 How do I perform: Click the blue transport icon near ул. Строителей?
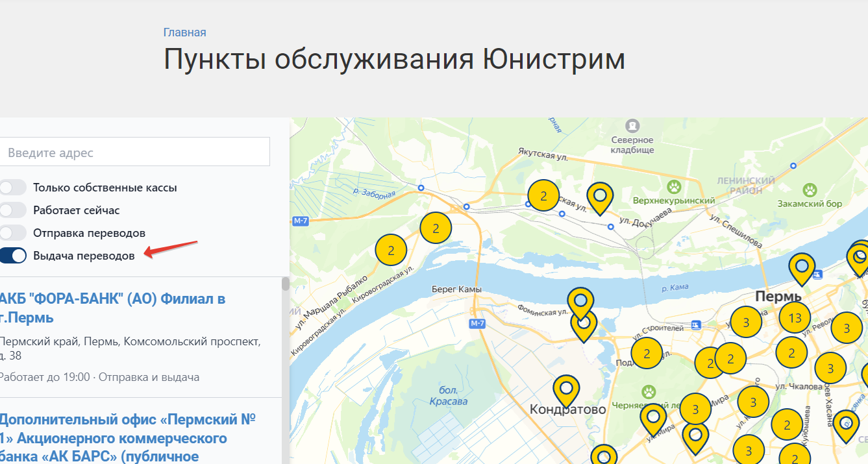696,324
